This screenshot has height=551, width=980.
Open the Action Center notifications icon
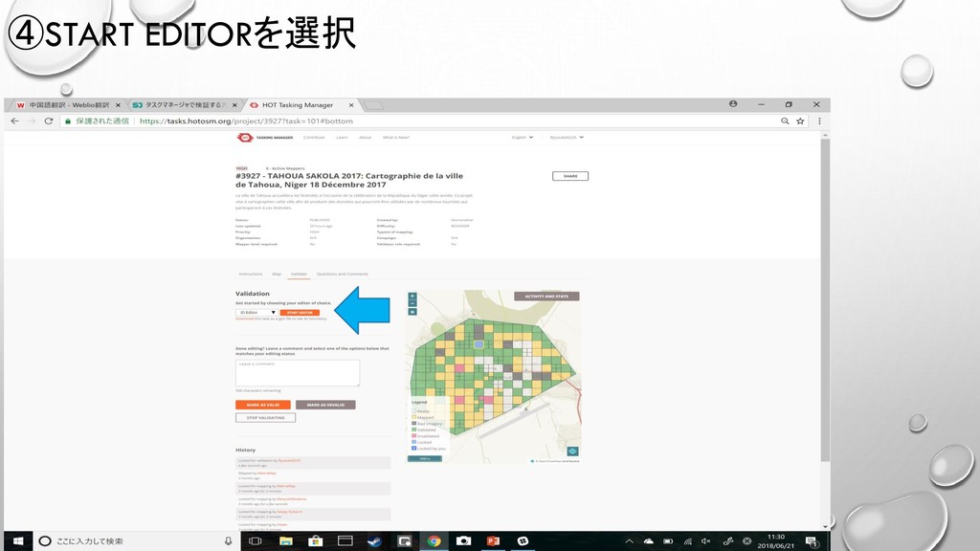click(812, 541)
